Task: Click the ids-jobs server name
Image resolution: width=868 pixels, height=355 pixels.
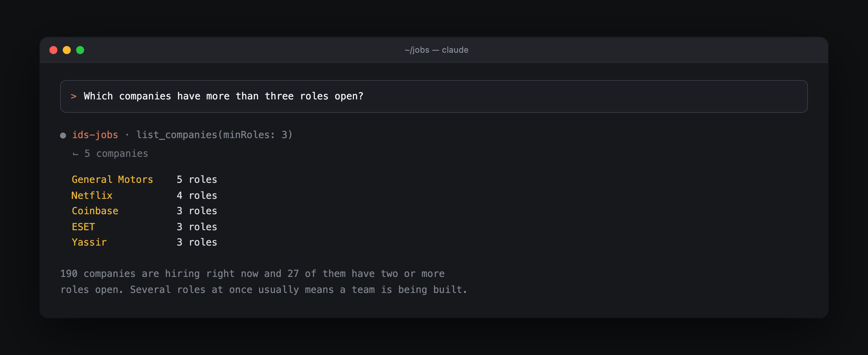Action: pos(95,135)
